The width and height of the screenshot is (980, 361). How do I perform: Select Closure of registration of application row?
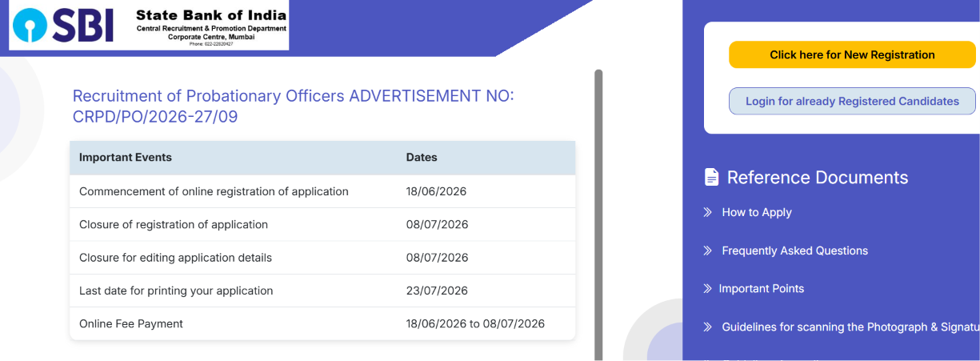click(322, 224)
